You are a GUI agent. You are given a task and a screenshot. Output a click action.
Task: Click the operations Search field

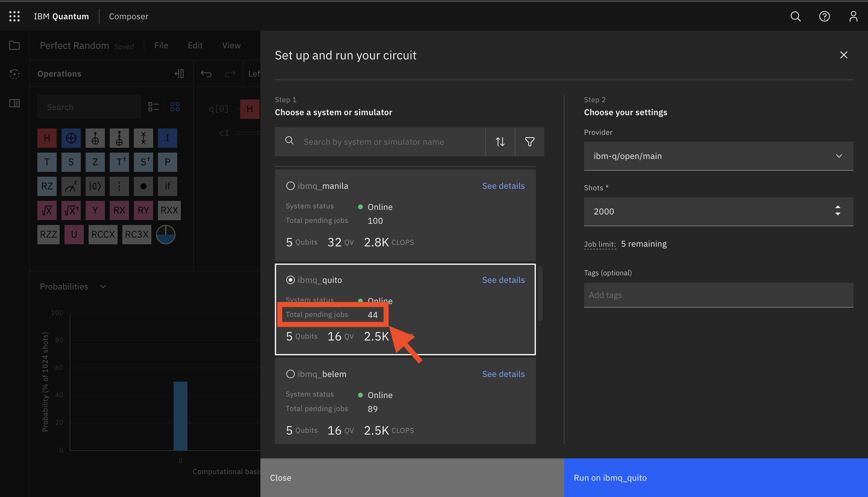pyautogui.click(x=89, y=107)
